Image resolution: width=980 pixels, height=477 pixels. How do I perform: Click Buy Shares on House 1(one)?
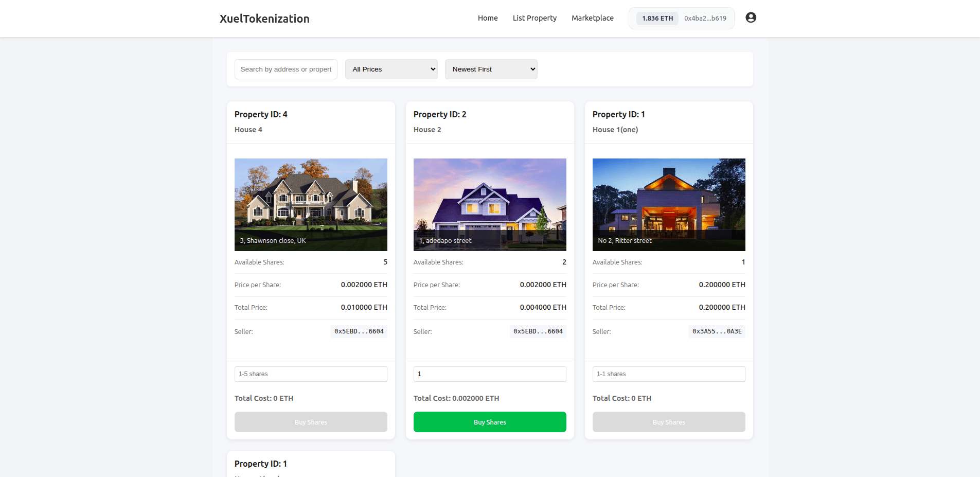coord(668,421)
